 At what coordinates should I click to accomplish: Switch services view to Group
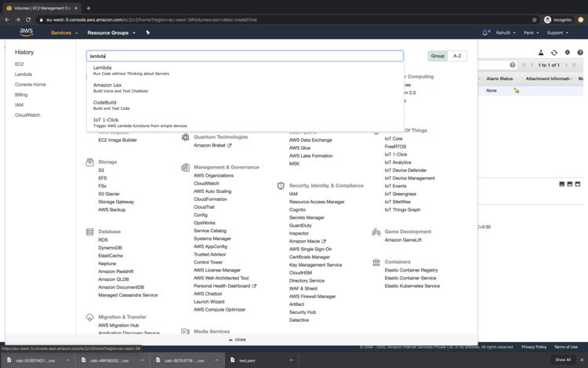point(437,56)
